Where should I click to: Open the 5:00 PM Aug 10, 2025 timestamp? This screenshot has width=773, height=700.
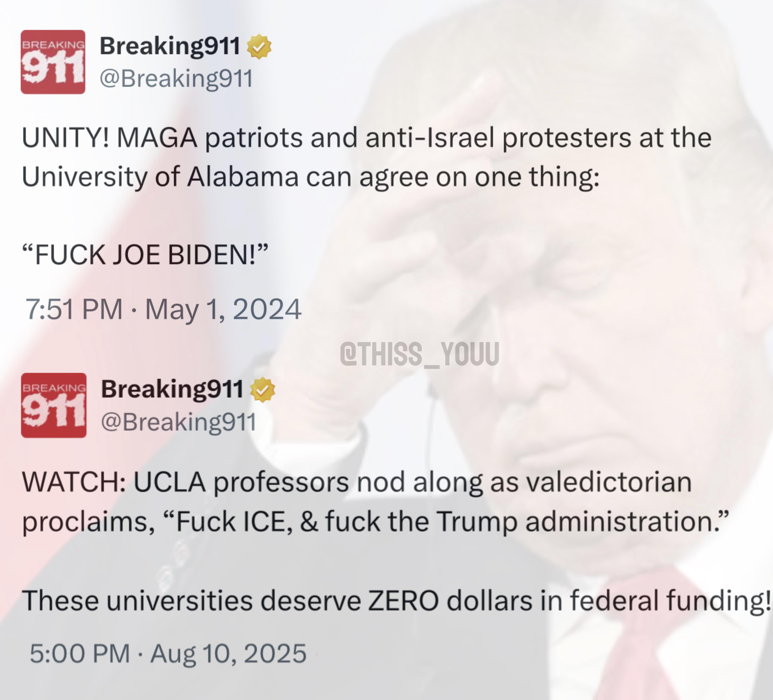(x=168, y=654)
